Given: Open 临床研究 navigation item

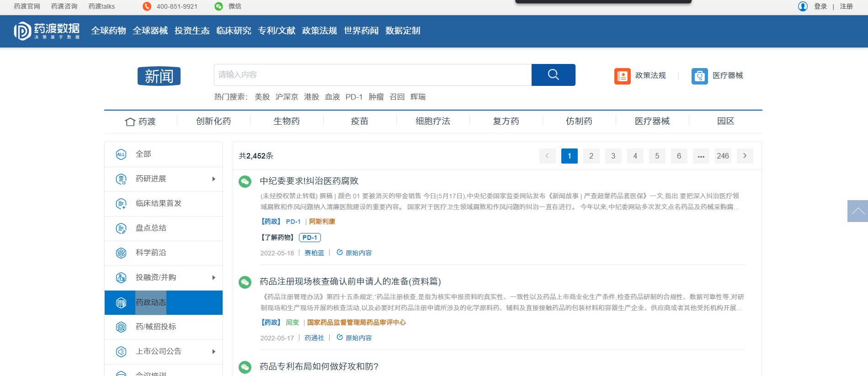Looking at the screenshot, I should tap(234, 31).
